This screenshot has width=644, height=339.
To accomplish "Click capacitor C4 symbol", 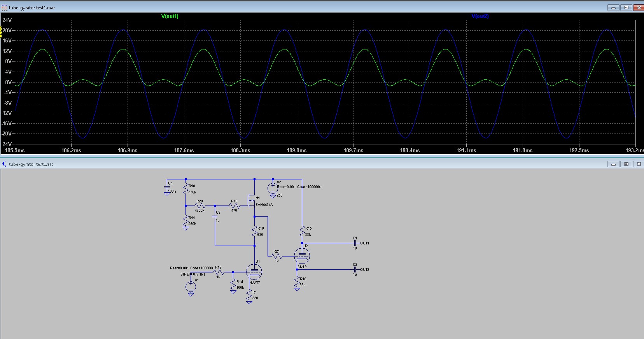I will (x=166, y=188).
